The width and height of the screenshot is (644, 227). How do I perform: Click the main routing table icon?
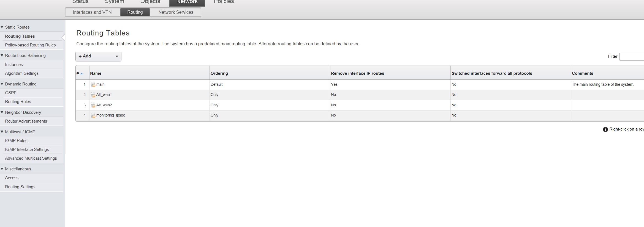coord(93,85)
